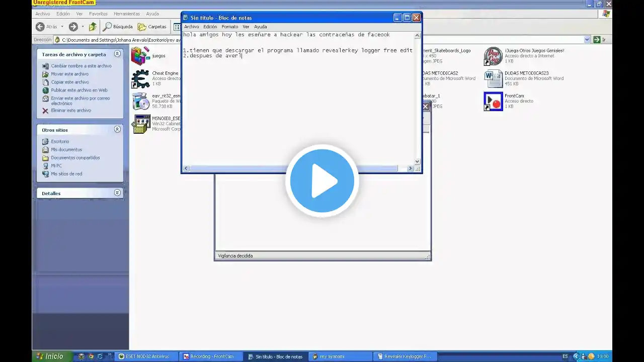Click the Notepad title bar icon
Image resolution: width=644 pixels, height=362 pixels.
pos(186,18)
